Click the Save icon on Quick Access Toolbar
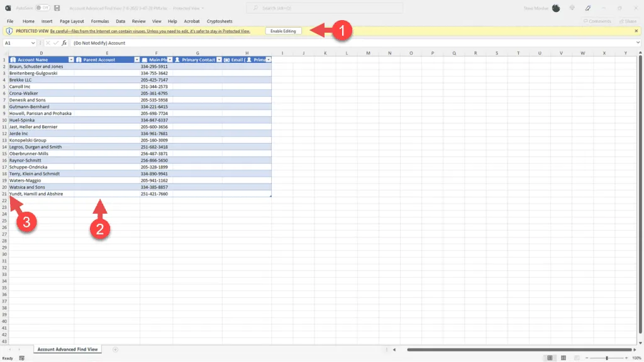 (58, 8)
